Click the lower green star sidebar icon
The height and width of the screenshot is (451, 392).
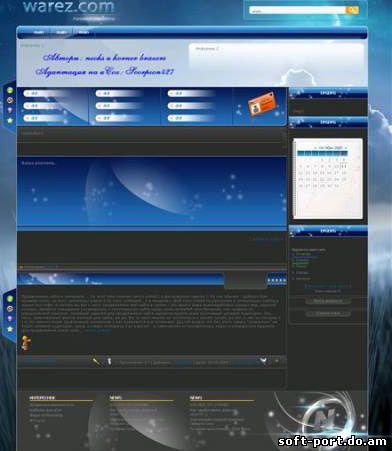tap(10, 329)
